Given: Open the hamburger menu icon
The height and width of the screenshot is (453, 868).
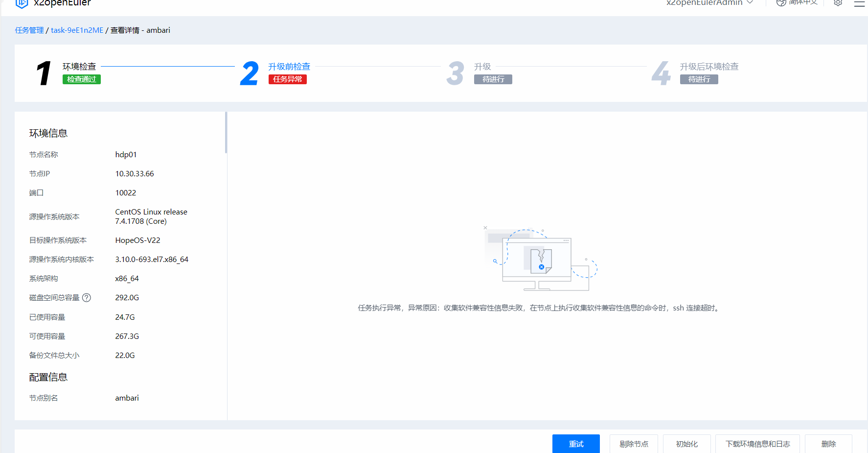Looking at the screenshot, I should [859, 3].
